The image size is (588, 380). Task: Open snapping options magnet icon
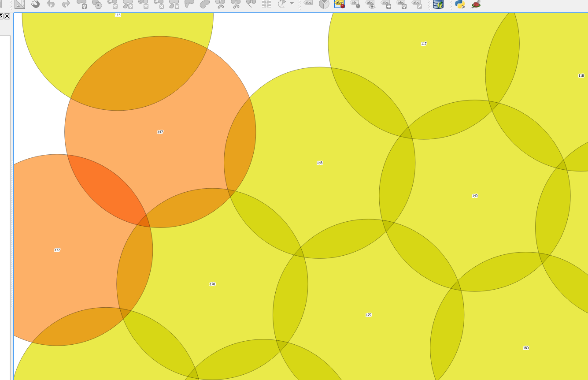click(x=35, y=4)
